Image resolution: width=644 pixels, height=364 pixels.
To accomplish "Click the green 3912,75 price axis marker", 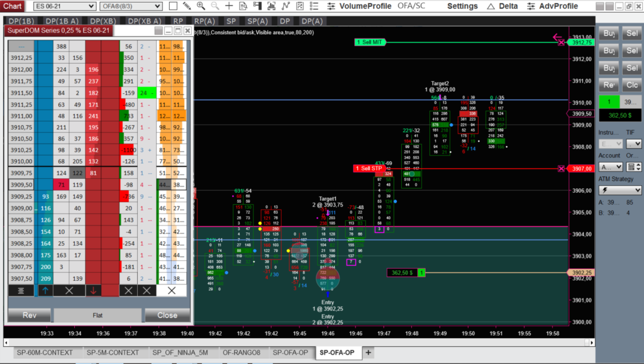I will (x=582, y=42).
